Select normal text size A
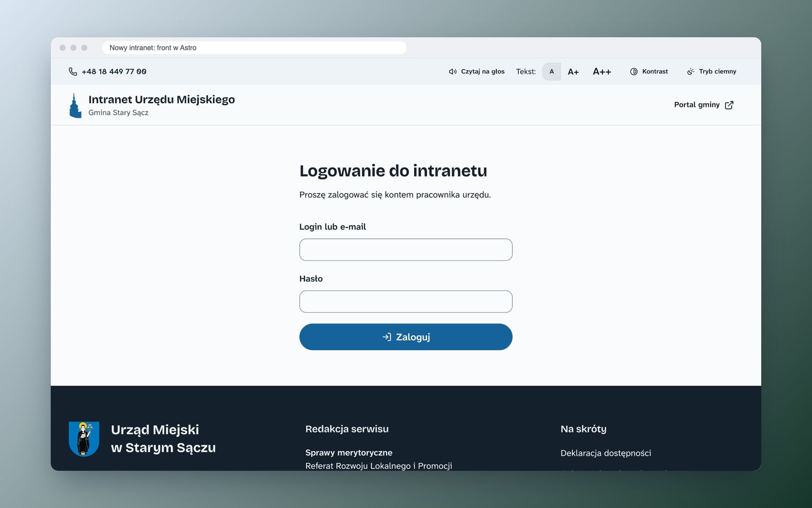The image size is (812, 508). click(x=551, y=72)
